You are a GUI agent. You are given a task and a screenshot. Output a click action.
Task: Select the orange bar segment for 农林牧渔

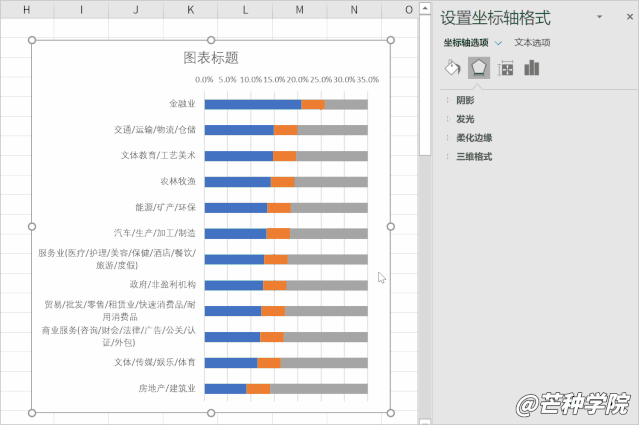pyautogui.click(x=282, y=182)
